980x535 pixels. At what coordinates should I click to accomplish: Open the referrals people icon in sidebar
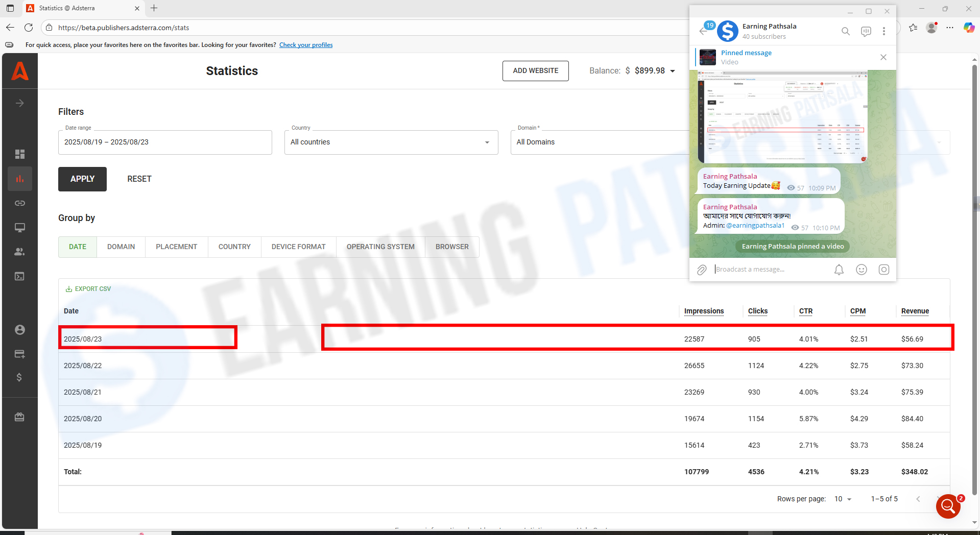pyautogui.click(x=20, y=252)
